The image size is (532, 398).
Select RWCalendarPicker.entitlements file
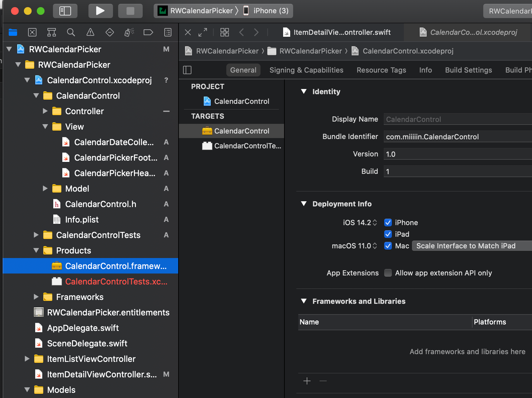click(x=108, y=313)
